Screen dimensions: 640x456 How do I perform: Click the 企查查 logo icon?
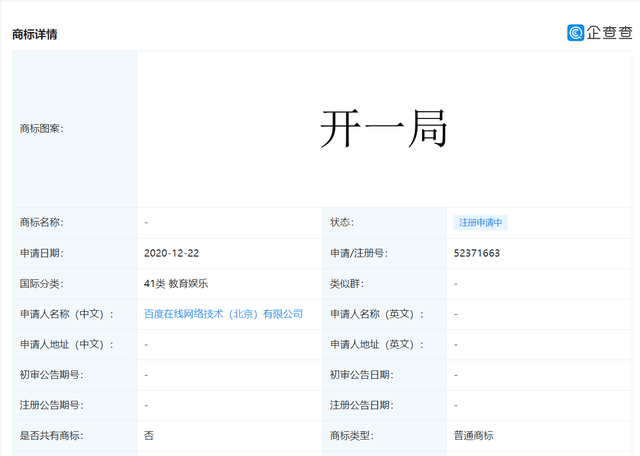pos(576,33)
